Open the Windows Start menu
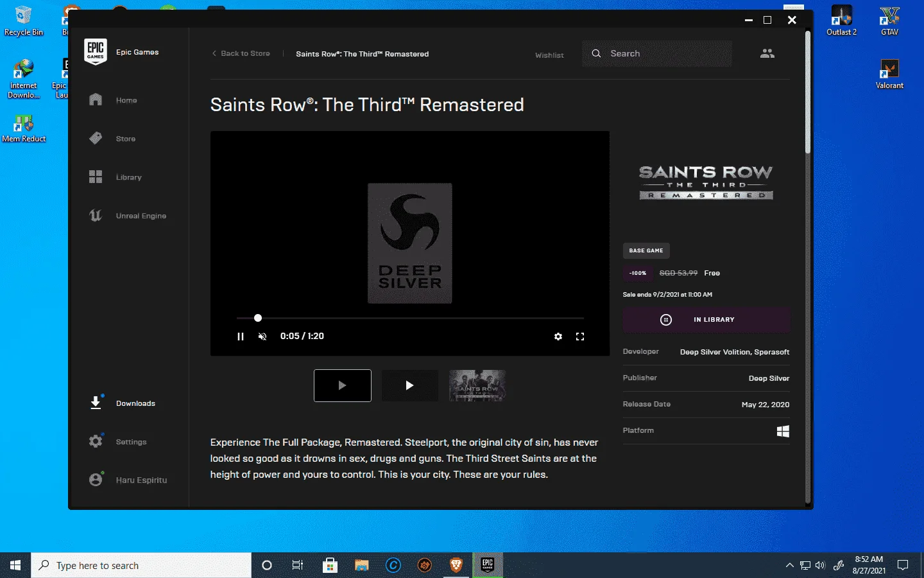The height and width of the screenshot is (578, 924). [x=15, y=565]
